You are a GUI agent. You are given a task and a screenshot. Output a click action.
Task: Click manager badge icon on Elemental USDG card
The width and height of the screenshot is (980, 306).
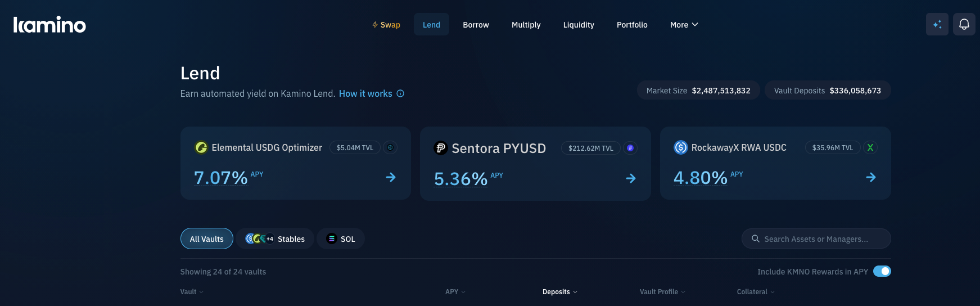point(390,147)
